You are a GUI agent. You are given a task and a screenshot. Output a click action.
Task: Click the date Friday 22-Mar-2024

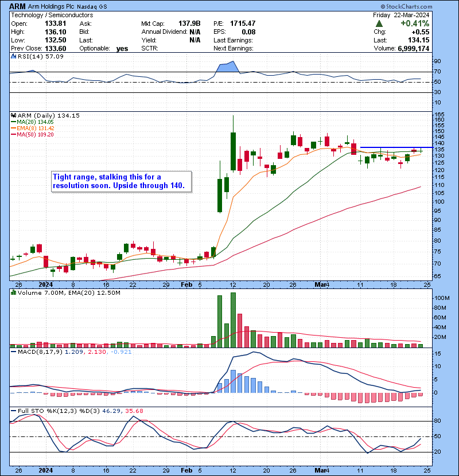point(401,15)
